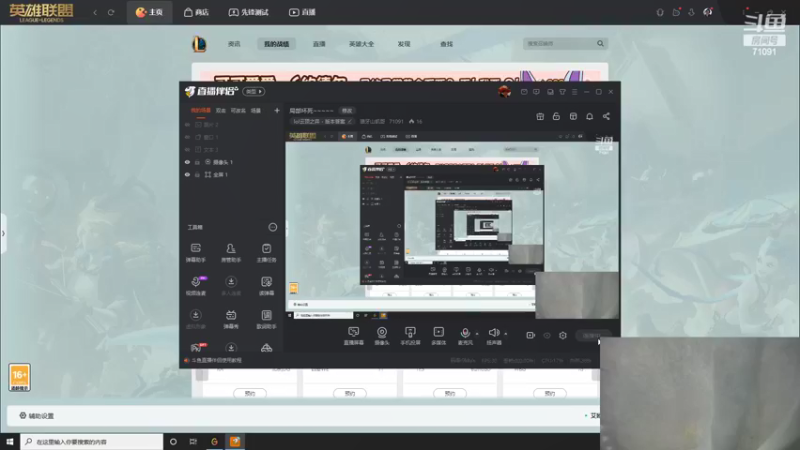800x450 pixels.
Task: Click the search magnifier on the LoL page
Action: click(601, 44)
